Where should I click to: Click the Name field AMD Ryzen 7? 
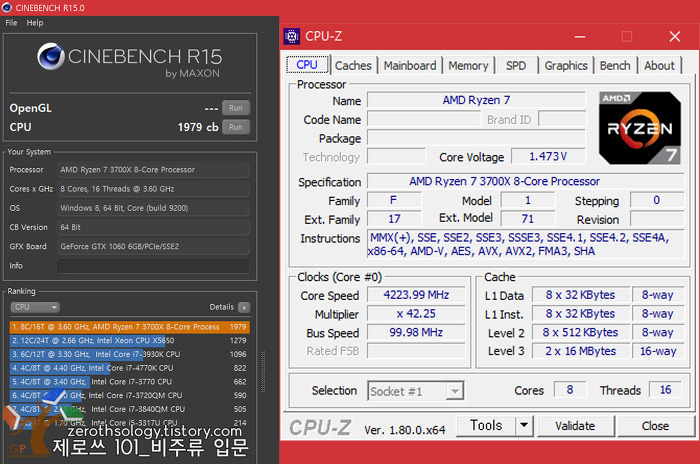pyautogui.click(x=476, y=100)
